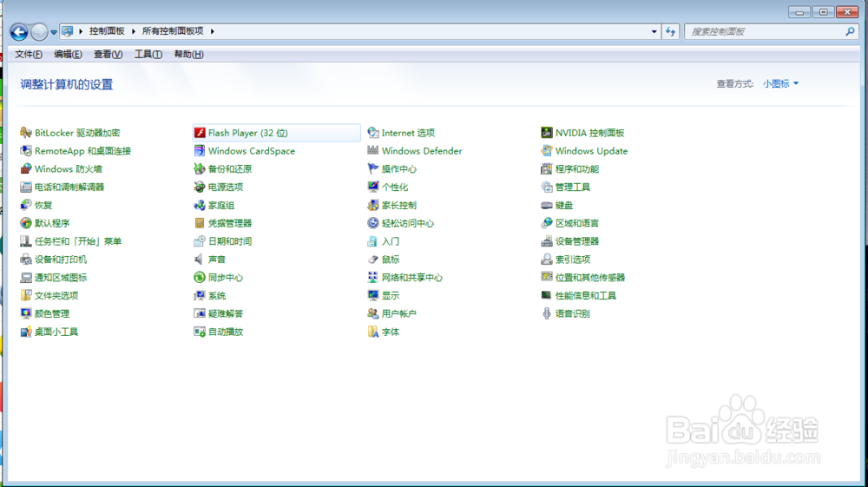868x487 pixels.
Task: Open the 轻松访问中心 icon
Action: tap(373, 223)
